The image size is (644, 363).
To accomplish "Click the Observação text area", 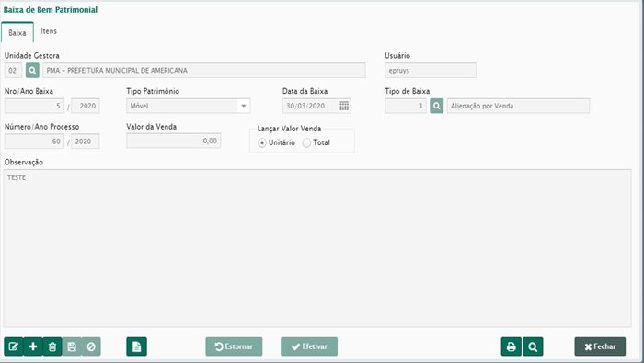I will coord(317,248).
